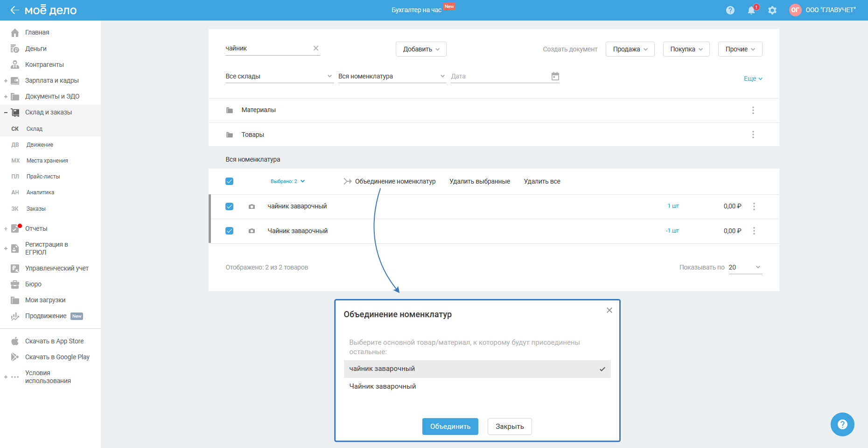Click photo icon of чайник заварочный 1 шт row
Screen dimensions: 868x448
(x=252, y=206)
